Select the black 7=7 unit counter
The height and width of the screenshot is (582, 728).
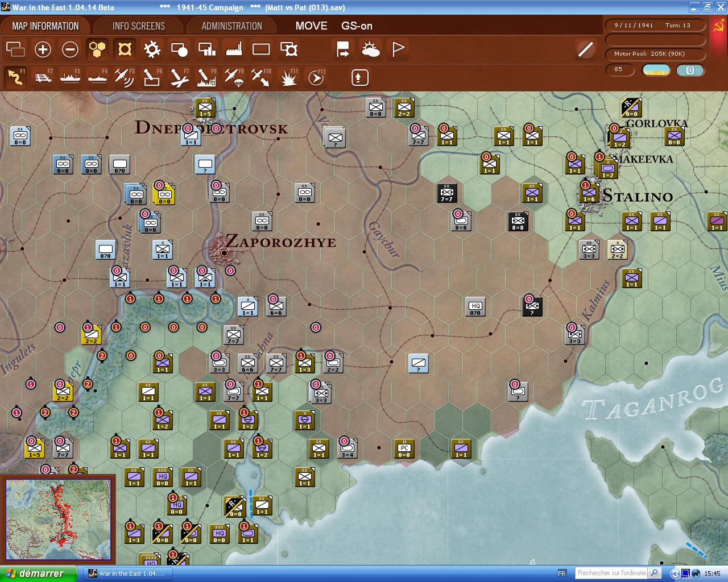pos(447,193)
